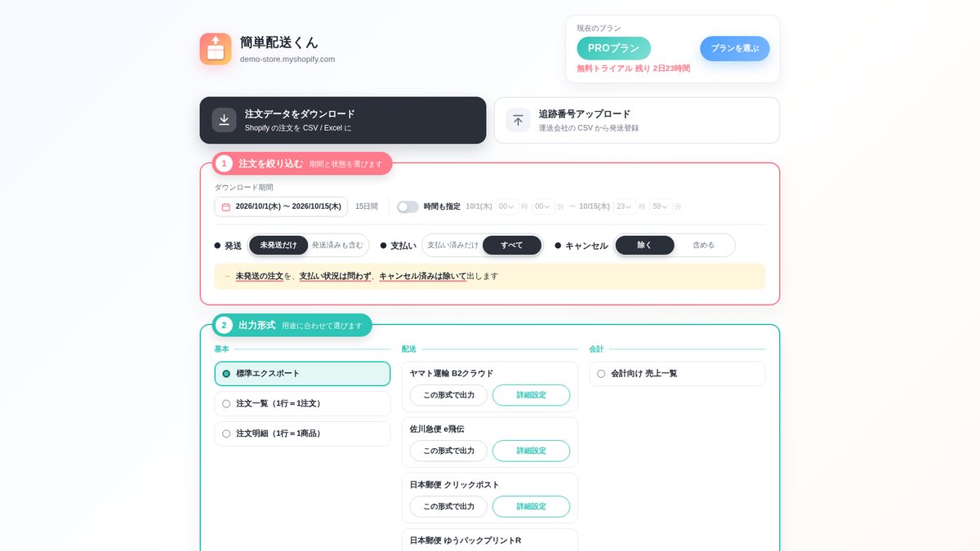Click the 15日間 duration label
This screenshot has width=980, height=551.
pos(367,207)
